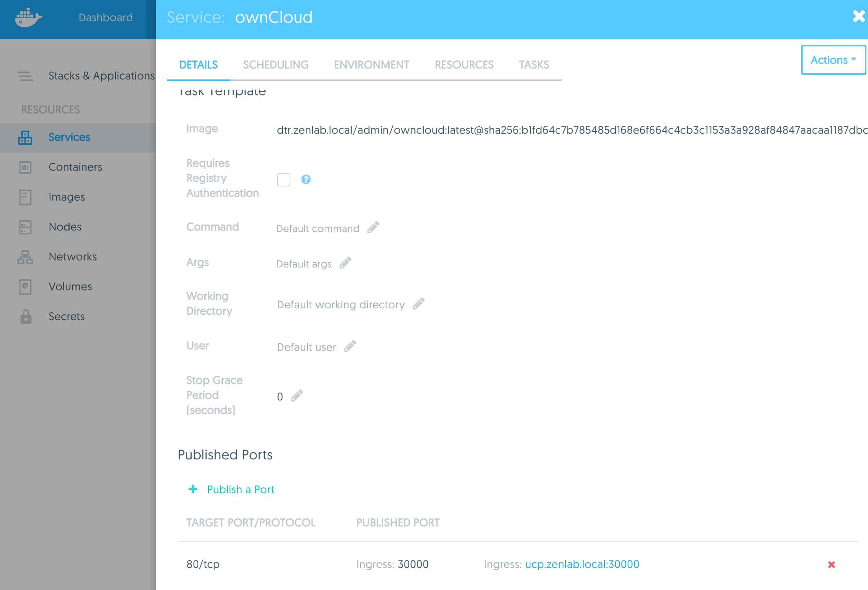Remove the 80/tcp port with red X

click(x=831, y=564)
